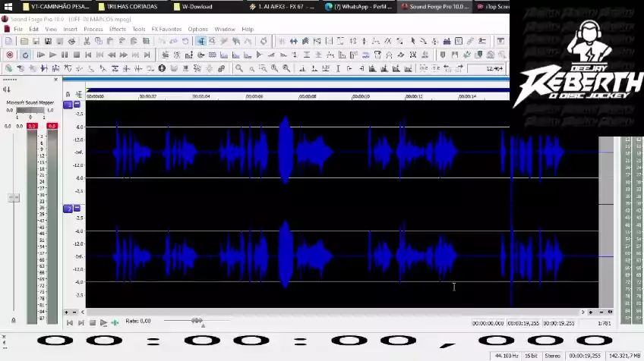The image size is (644, 361).
Task: Click the Save disk icon
Action: pos(36,41)
